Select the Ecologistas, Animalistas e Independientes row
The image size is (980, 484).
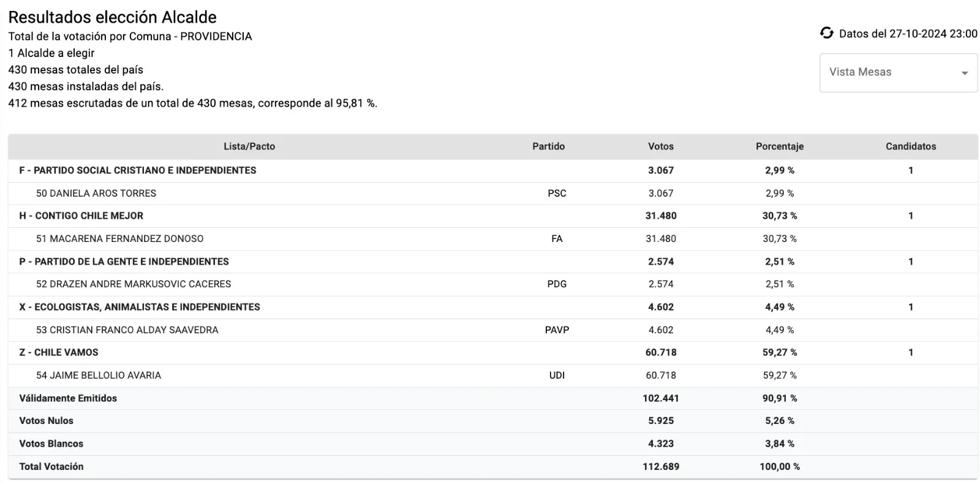click(140, 307)
